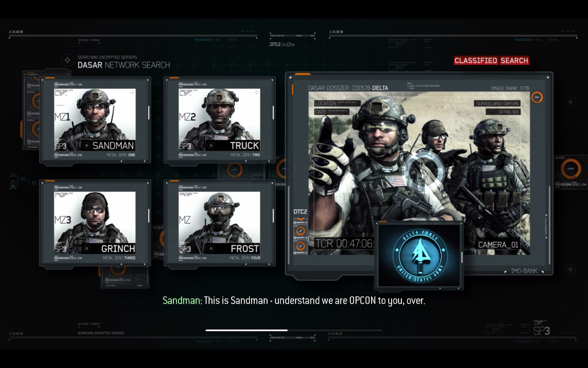
Task: Click SP3 logo in bottom right corner
Action: [541, 331]
